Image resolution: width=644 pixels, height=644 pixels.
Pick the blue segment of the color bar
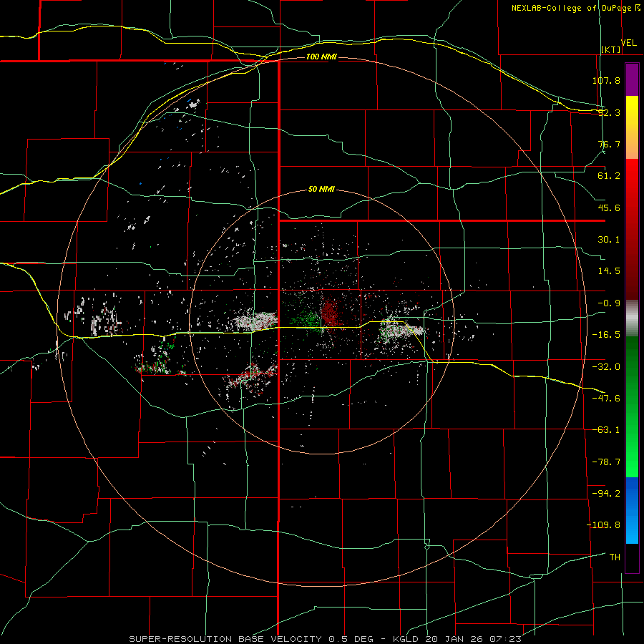point(632,510)
